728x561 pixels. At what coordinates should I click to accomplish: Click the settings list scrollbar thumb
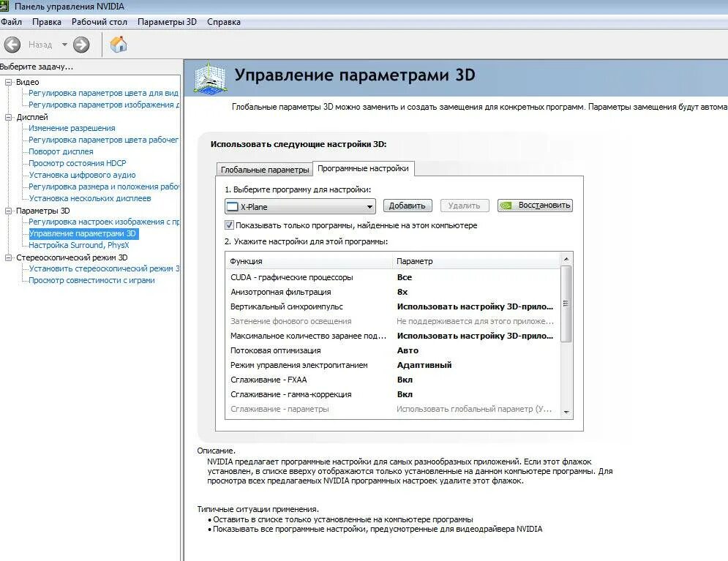click(566, 304)
